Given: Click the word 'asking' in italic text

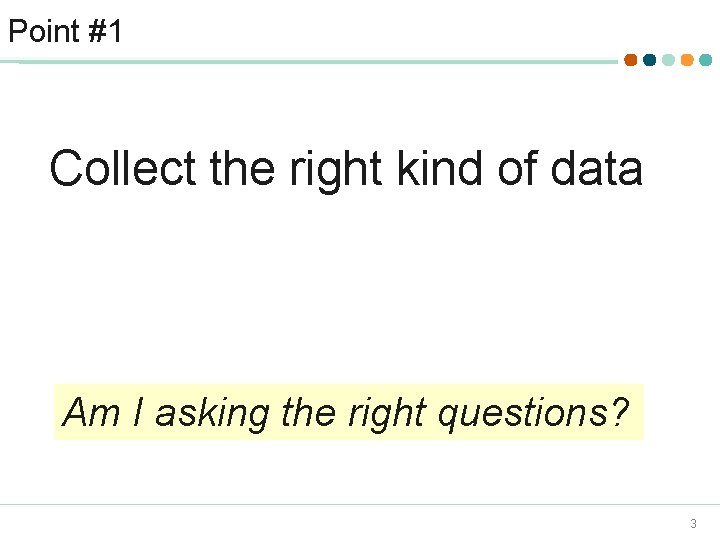Looking at the screenshot, I should pyautogui.click(x=212, y=414).
